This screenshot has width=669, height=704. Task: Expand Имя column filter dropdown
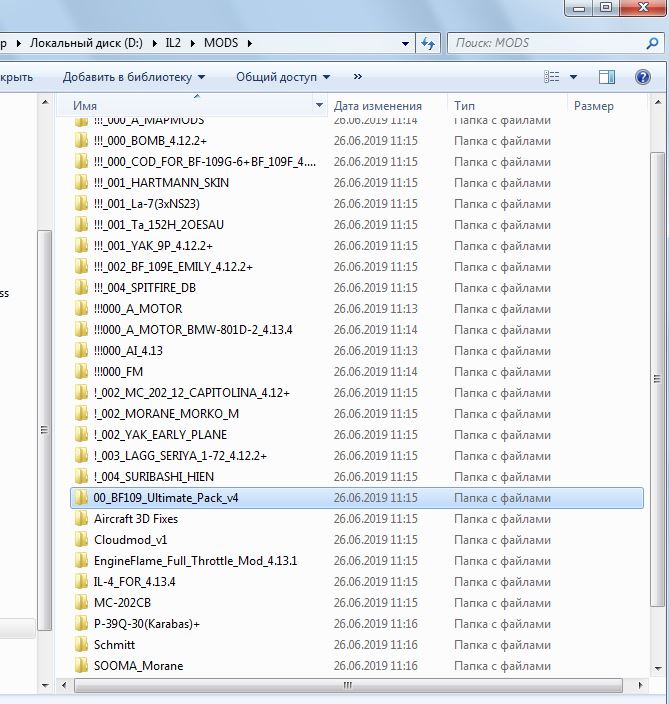(319, 106)
